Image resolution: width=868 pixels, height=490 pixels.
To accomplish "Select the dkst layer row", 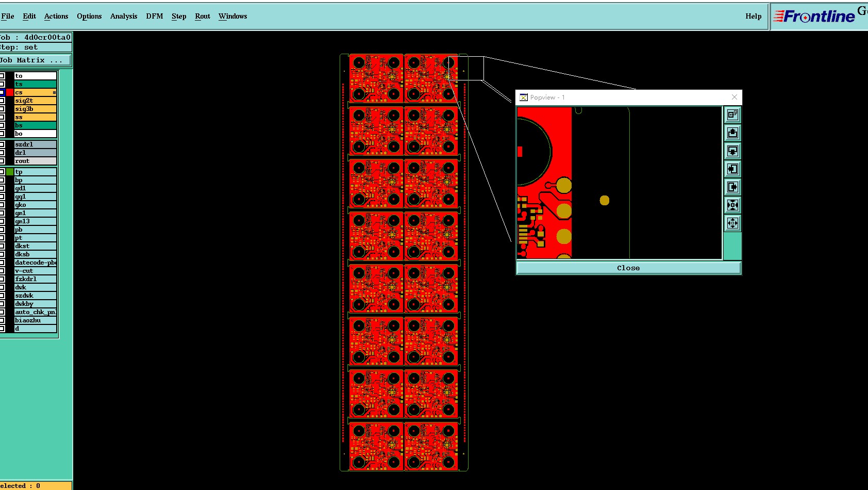I will coord(35,246).
